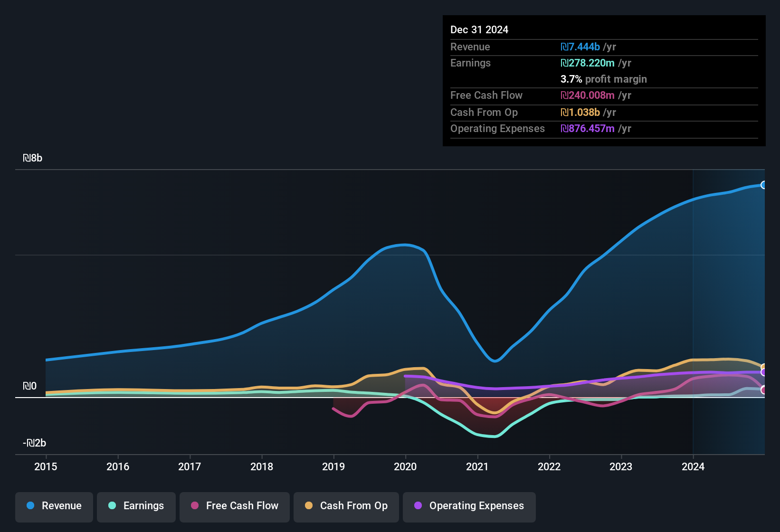
Task: Click the ₪1.038b cash from op value
Action: (580, 113)
